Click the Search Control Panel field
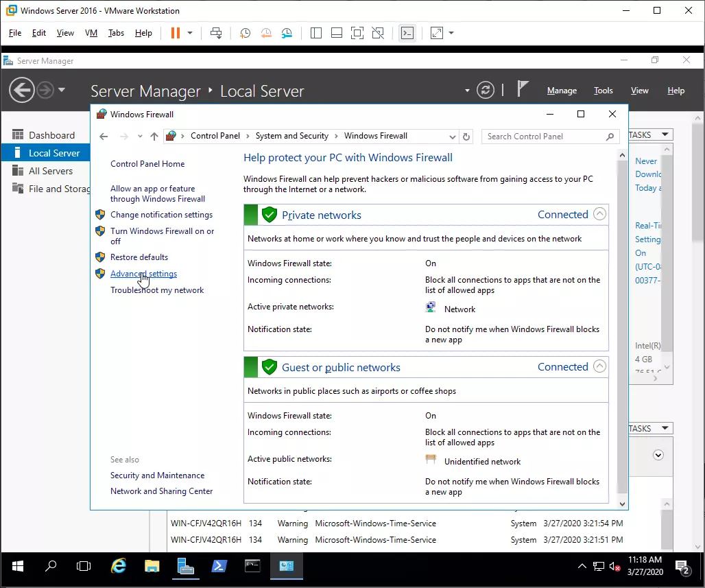 (550, 137)
